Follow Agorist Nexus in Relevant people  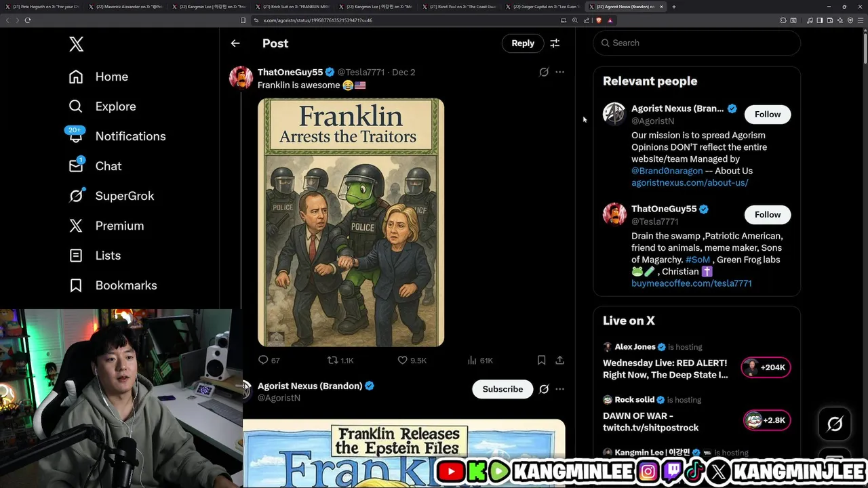tap(768, 115)
